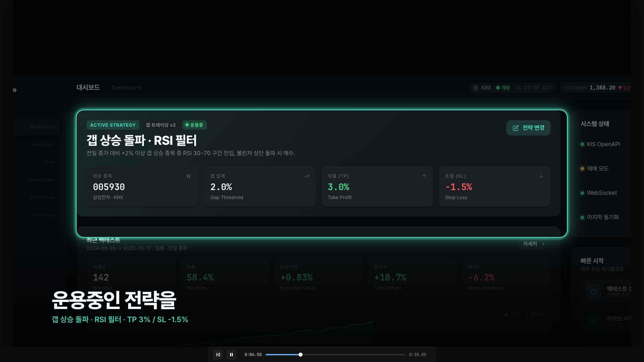Click the trend arrow icon in 갭 임계 card
The width and height of the screenshot is (644, 362).
point(307,176)
